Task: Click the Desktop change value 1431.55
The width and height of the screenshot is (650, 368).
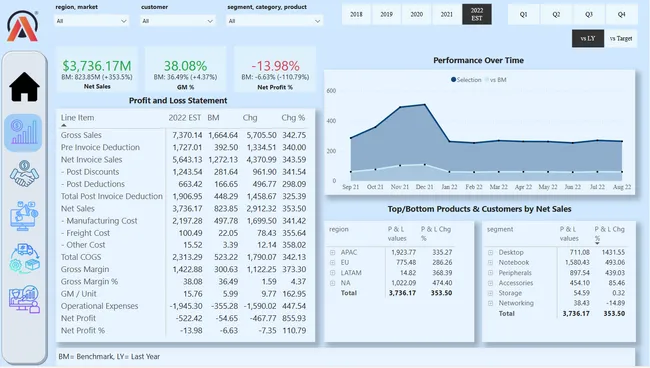Action: pyautogui.click(x=613, y=252)
